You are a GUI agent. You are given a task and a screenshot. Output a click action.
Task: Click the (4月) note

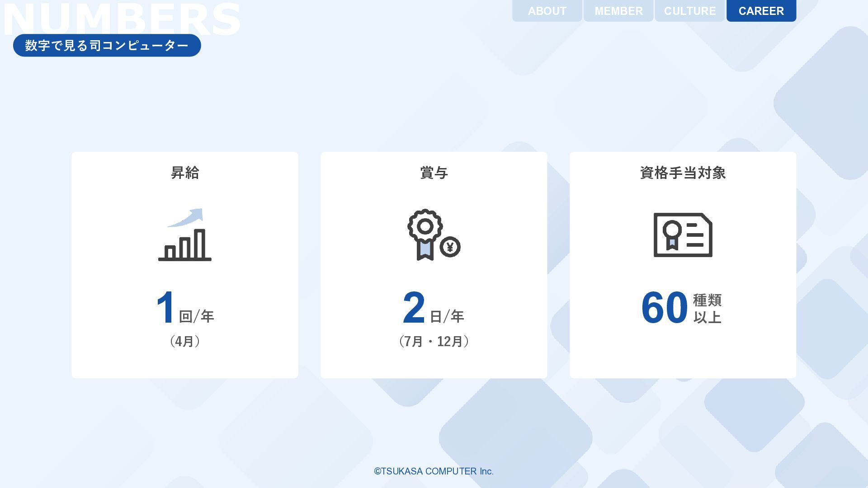tap(185, 341)
